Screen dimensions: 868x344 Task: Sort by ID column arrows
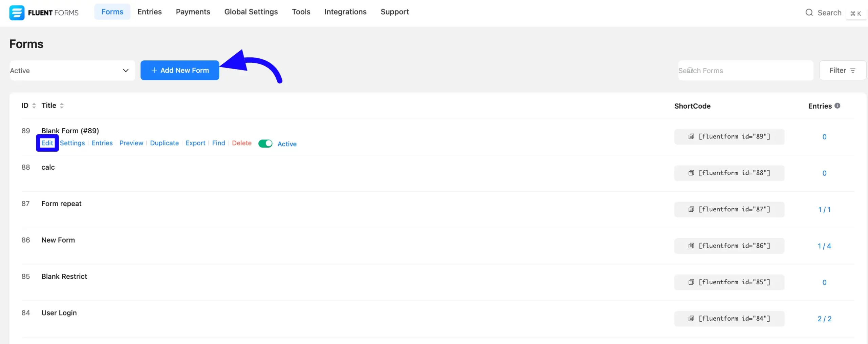click(x=34, y=106)
